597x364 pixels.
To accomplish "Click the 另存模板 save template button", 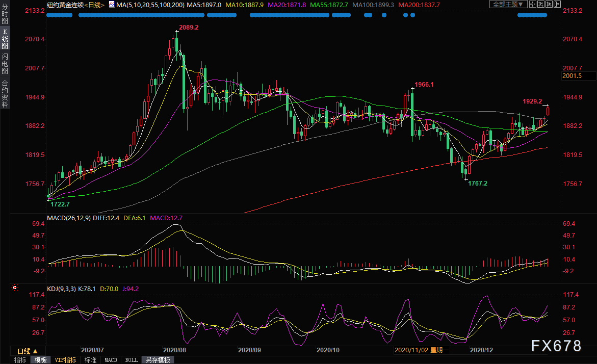I will click(x=158, y=360).
